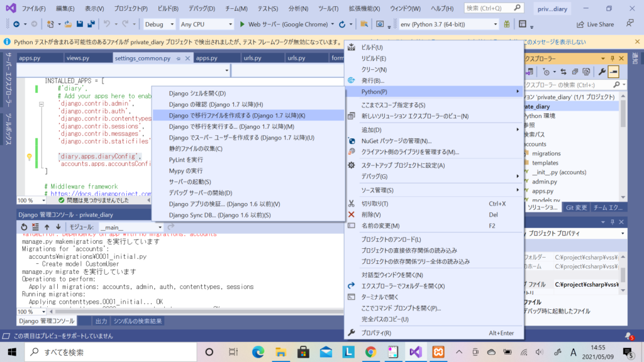Viewport: 644px width, 362px height.
Task: Click the Live Share button
Action: click(x=595, y=25)
